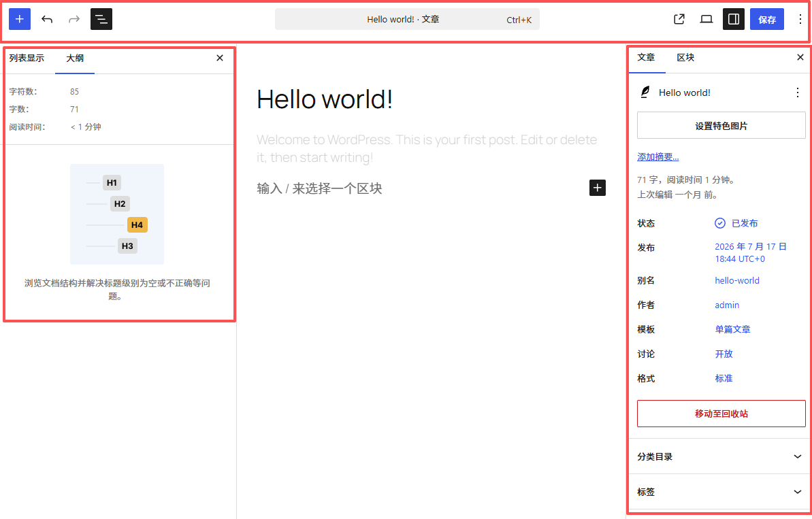Viewport: 812px width, 519px height.
Task: Toggle the settings sidebar icon
Action: [734, 19]
